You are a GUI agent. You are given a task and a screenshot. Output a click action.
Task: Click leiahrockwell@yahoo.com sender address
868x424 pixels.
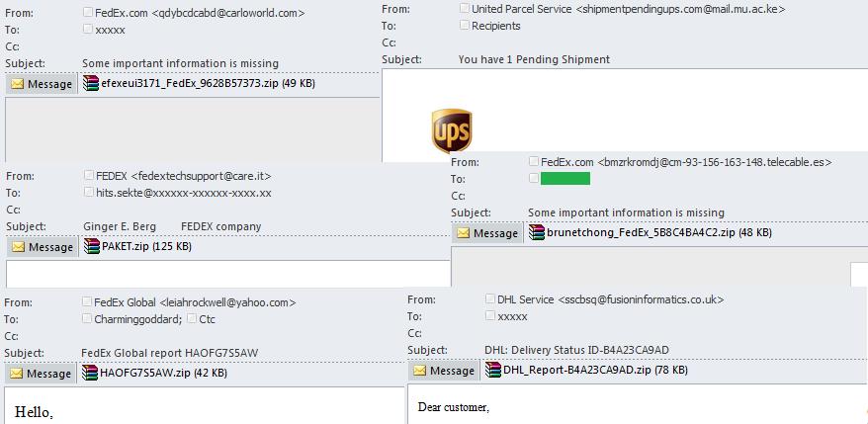(x=227, y=302)
